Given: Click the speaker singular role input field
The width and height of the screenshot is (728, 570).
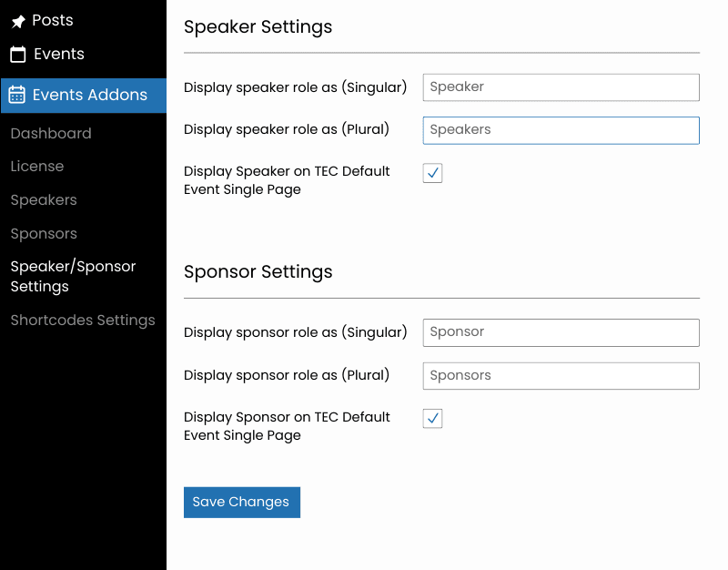Looking at the screenshot, I should coord(561,87).
